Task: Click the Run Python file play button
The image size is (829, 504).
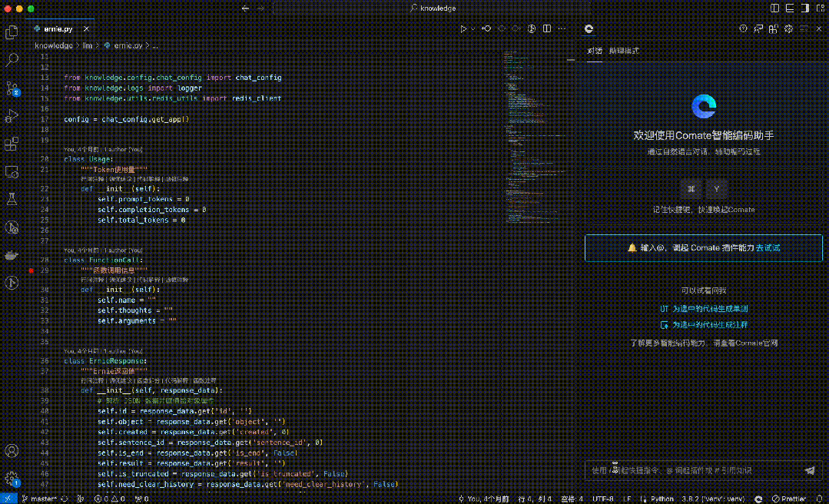Action: tap(463, 28)
